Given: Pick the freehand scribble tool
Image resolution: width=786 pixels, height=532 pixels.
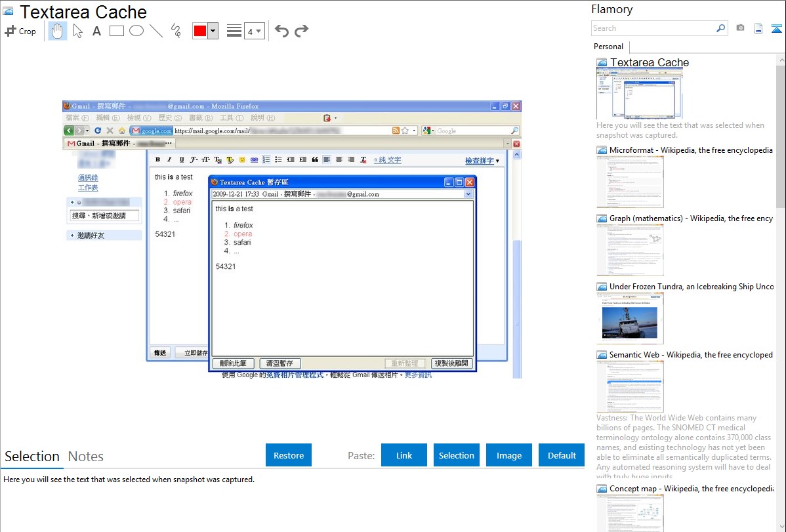Looking at the screenshot, I should click(x=176, y=31).
